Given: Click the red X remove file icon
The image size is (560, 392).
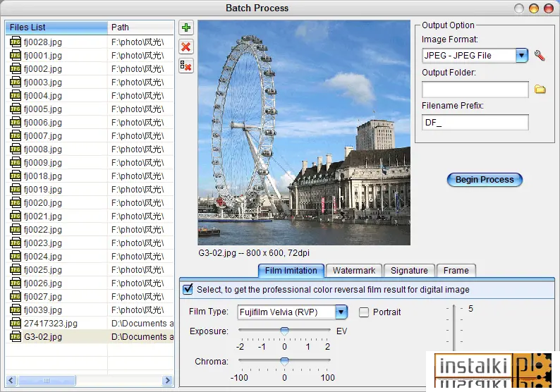Looking at the screenshot, I should tap(186, 47).
